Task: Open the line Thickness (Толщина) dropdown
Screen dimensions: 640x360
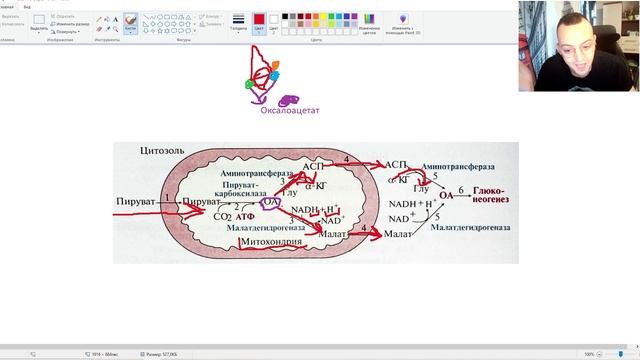Action: point(238,23)
